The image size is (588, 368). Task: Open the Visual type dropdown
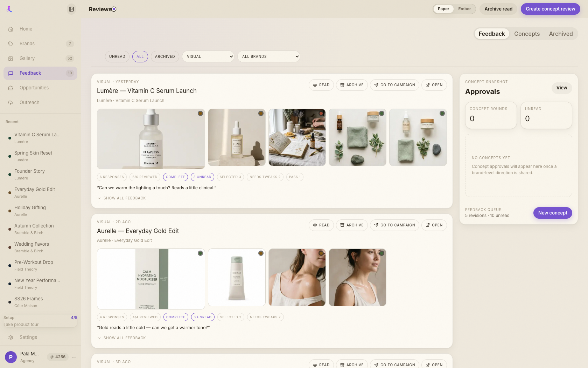point(208,57)
